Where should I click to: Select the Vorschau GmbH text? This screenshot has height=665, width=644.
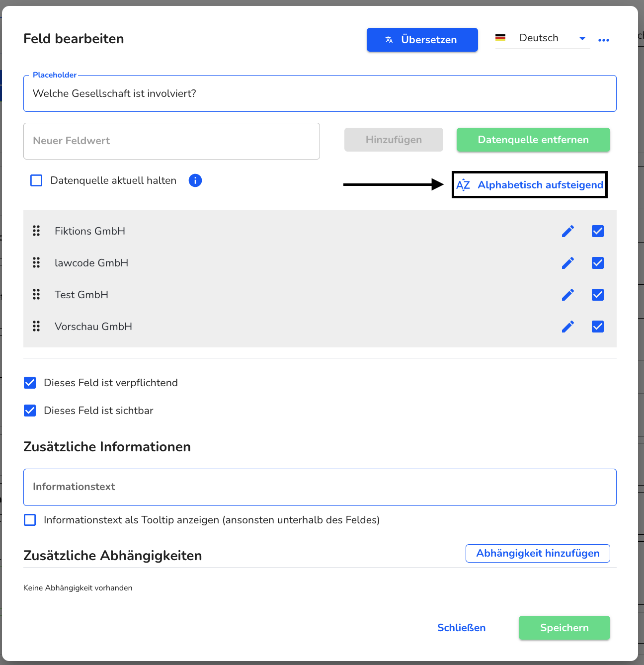(x=93, y=327)
